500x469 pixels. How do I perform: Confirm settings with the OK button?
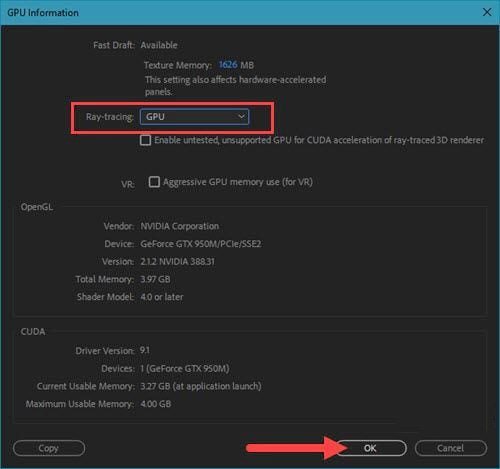370,448
